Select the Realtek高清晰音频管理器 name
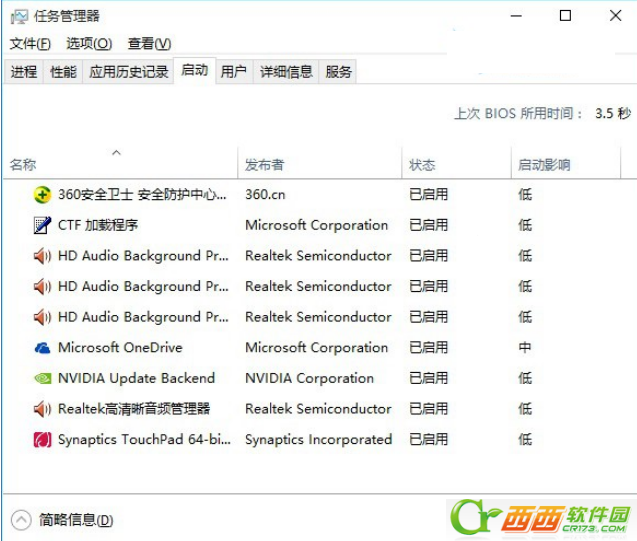 tap(134, 409)
